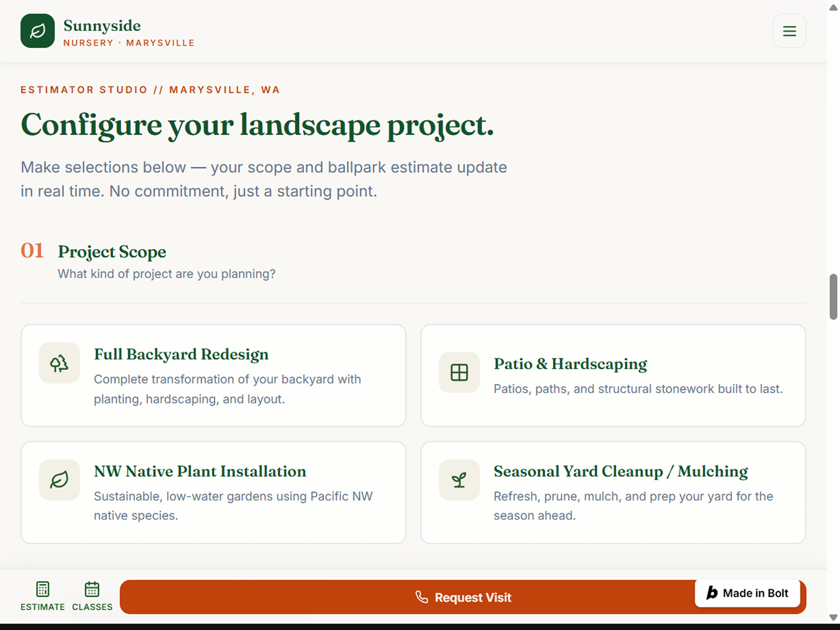Image resolution: width=840 pixels, height=630 pixels.
Task: Select the Patio & Hardscaping card
Action: 613,376
